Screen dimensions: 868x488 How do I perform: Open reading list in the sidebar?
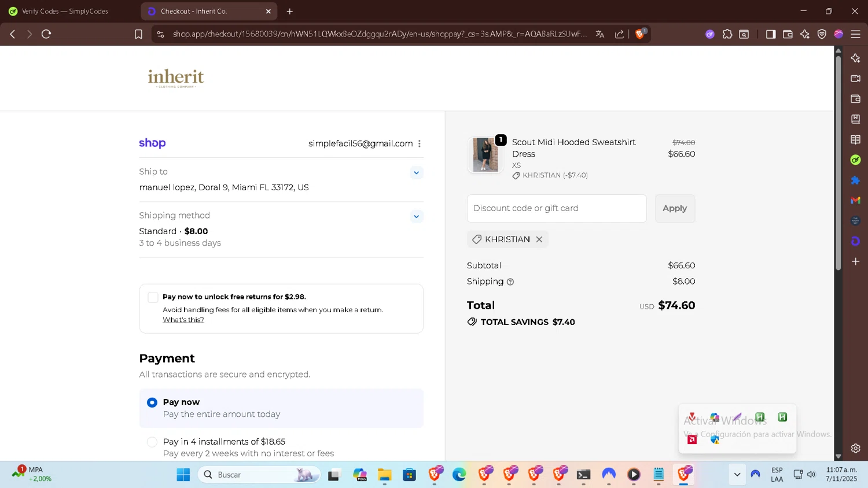[x=856, y=139]
